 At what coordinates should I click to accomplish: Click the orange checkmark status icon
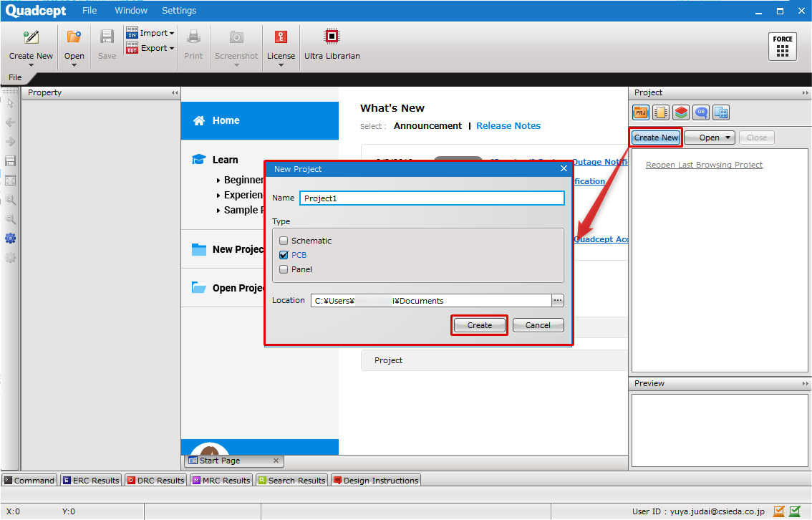[x=778, y=511]
